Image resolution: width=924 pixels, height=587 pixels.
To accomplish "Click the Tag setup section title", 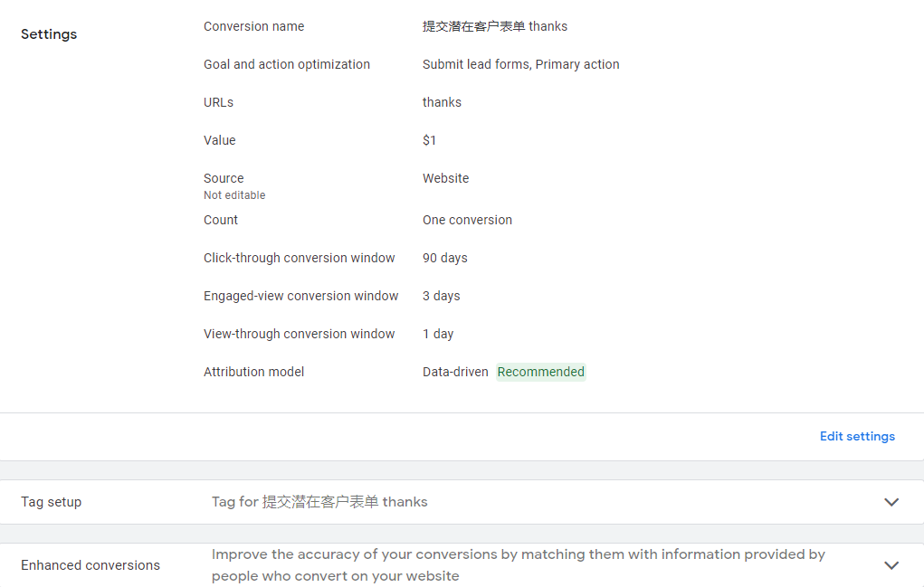I will [x=51, y=502].
